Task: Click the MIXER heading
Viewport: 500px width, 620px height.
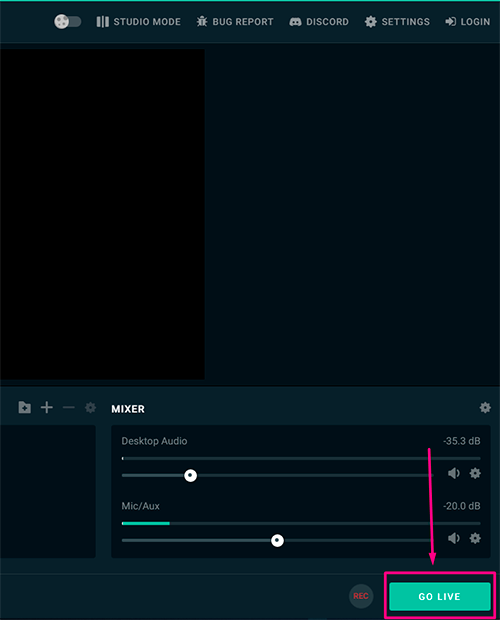Action: pos(128,409)
